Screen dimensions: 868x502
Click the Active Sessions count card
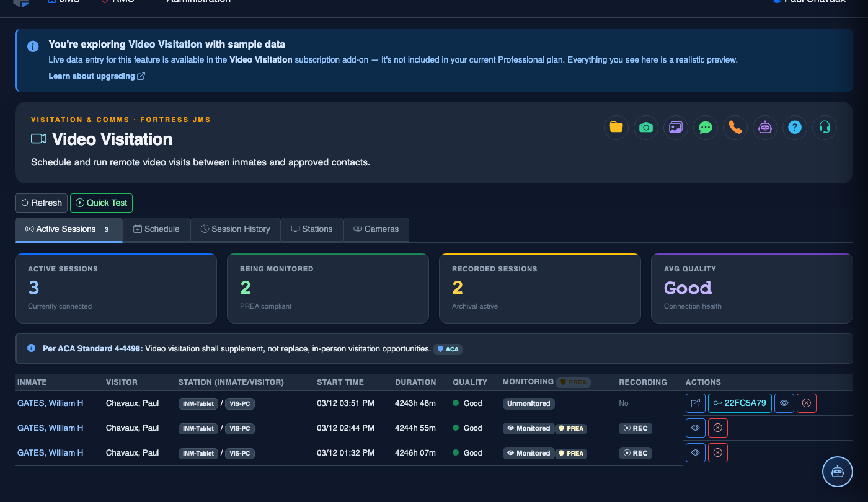(116, 288)
